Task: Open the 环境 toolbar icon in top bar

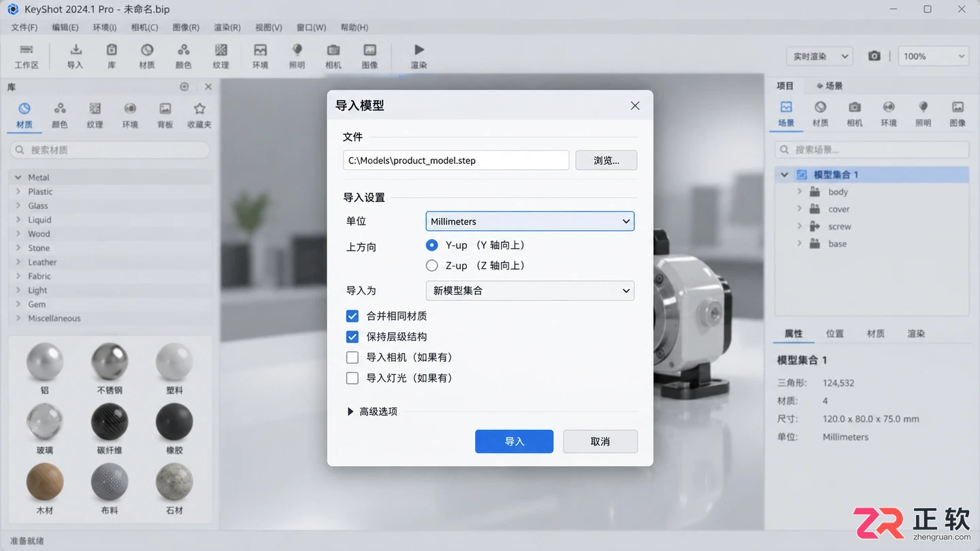Action: coord(260,50)
